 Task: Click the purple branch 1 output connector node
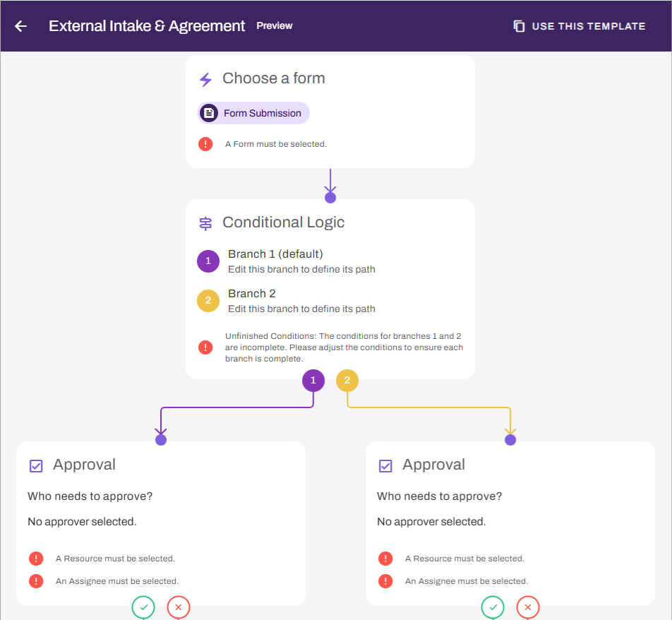click(x=313, y=381)
